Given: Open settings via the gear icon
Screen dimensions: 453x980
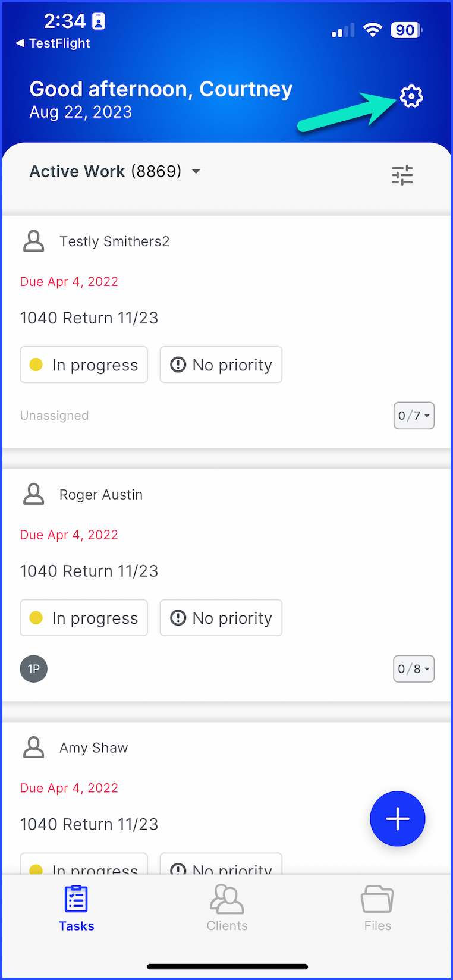Looking at the screenshot, I should pos(411,96).
